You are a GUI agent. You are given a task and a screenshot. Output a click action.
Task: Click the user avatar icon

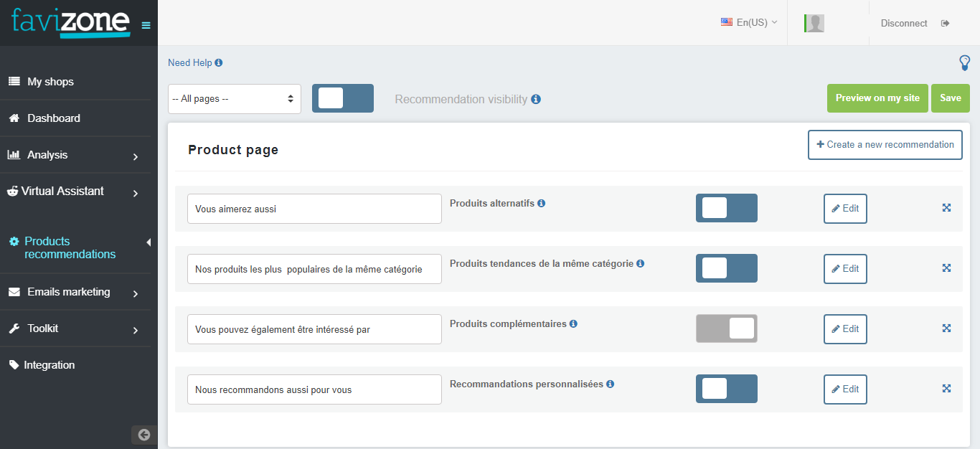[814, 23]
